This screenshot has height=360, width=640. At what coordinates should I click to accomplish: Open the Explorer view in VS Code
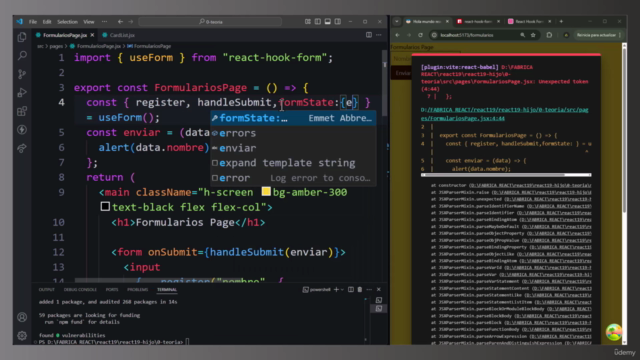point(22,37)
